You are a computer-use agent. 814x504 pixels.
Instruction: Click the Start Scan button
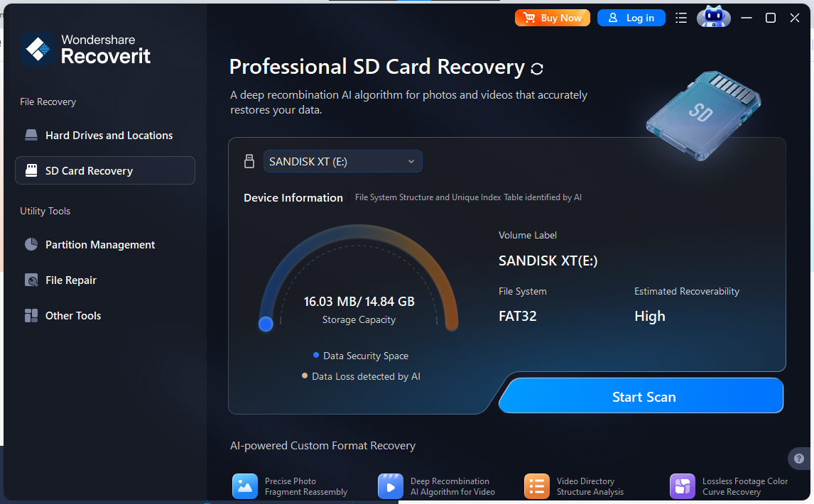[x=641, y=396]
